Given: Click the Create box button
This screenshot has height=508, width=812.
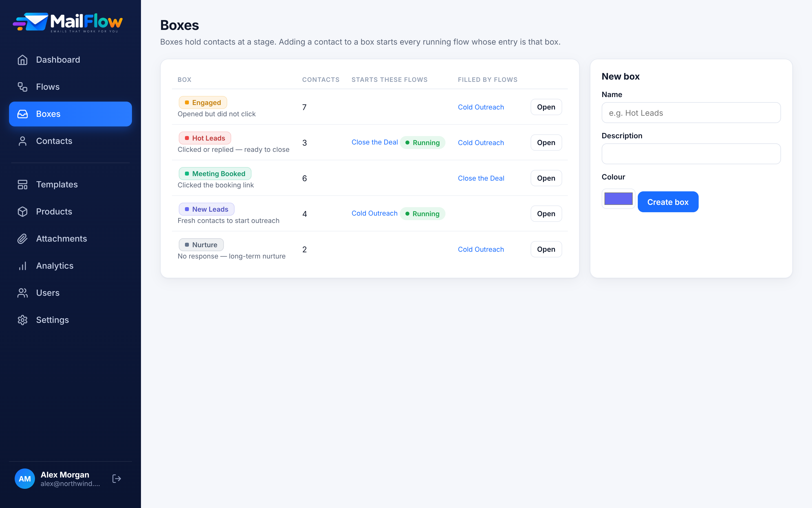Looking at the screenshot, I should pyautogui.click(x=668, y=202).
